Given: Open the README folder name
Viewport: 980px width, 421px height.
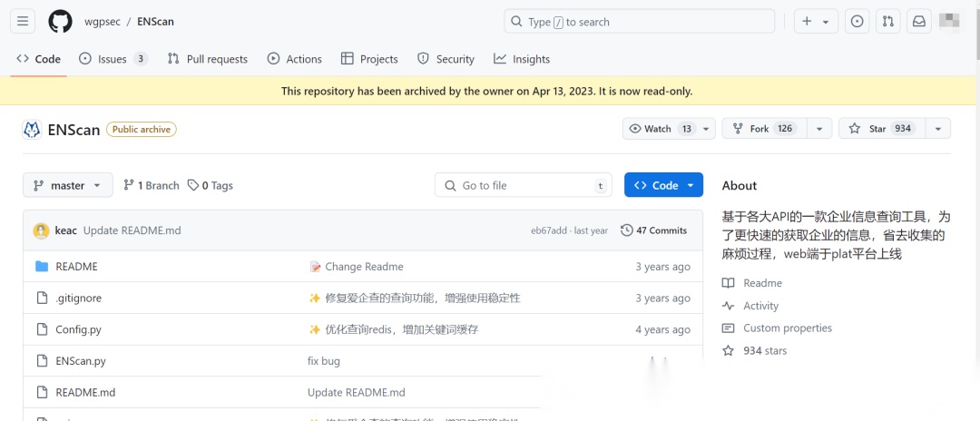Looking at the screenshot, I should click(76, 267).
